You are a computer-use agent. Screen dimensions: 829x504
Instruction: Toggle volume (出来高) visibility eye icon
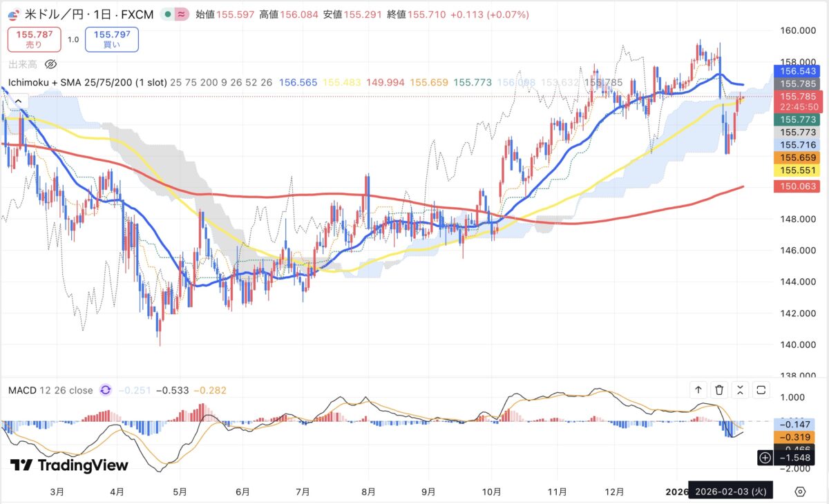[x=50, y=64]
